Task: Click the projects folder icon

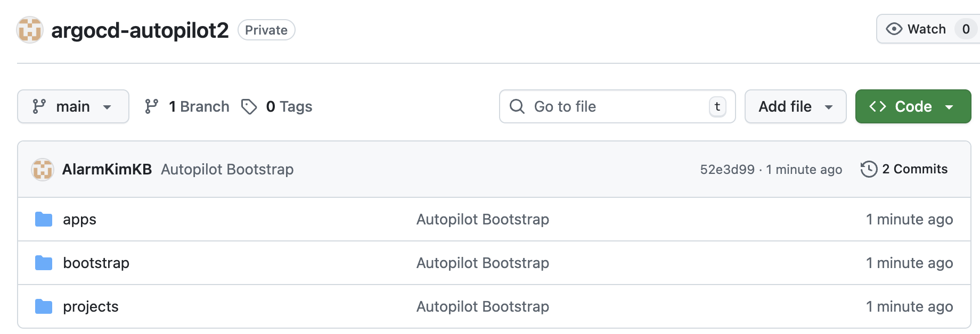Action: pos(44,306)
